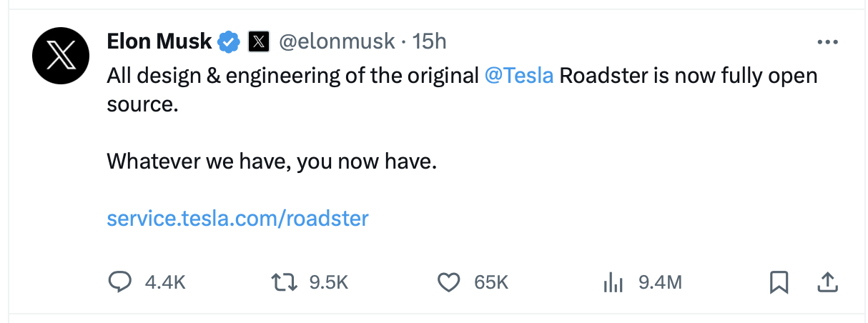
Task: Open the 15h timestamp permalink
Action: click(x=429, y=42)
